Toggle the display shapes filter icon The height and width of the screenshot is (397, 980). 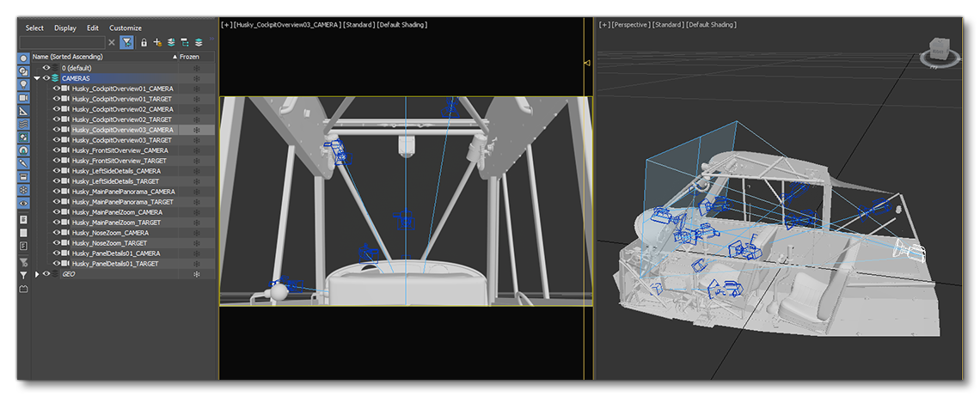[23, 71]
